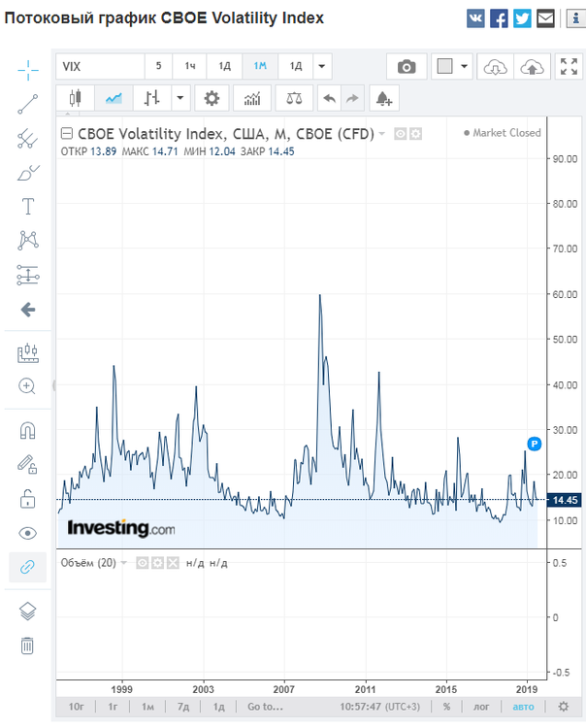Select the long position projection tool

[x=28, y=275]
